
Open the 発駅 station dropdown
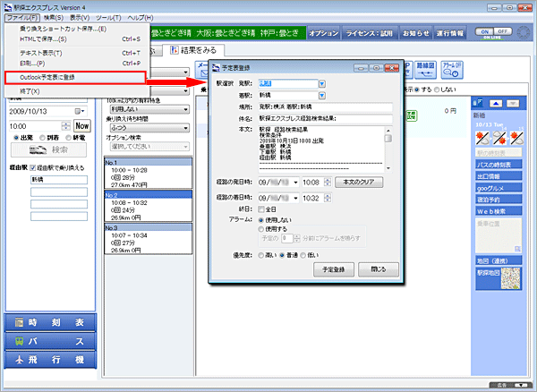click(x=321, y=84)
